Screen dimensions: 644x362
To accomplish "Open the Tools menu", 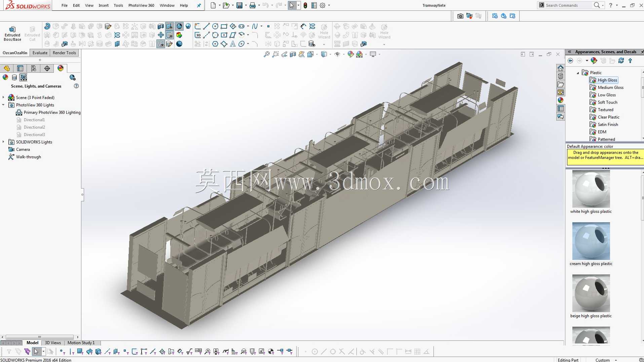I will [118, 5].
